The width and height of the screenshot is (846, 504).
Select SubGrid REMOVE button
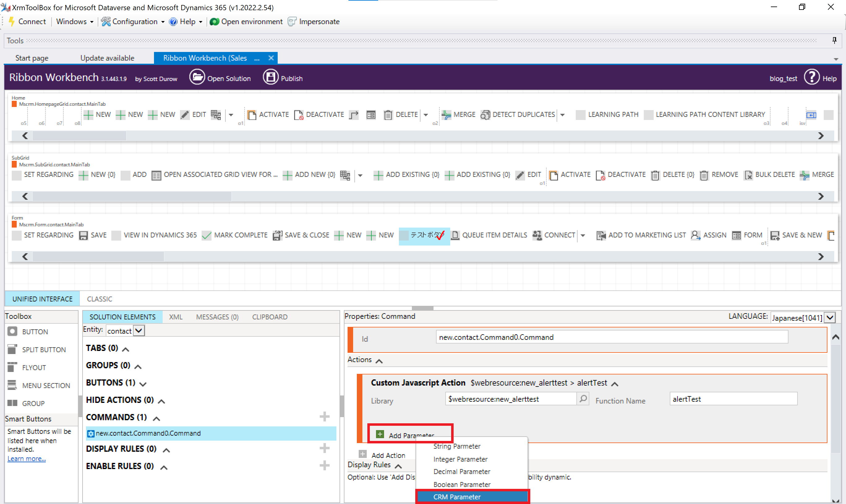click(x=719, y=175)
